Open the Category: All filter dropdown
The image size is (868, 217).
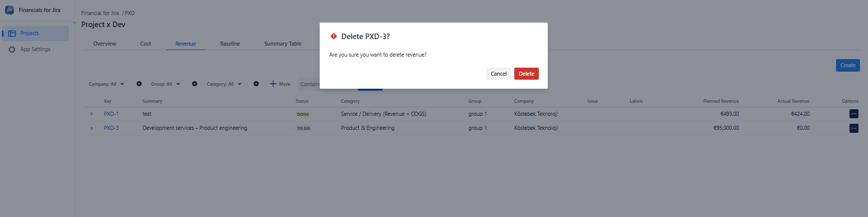coord(224,84)
